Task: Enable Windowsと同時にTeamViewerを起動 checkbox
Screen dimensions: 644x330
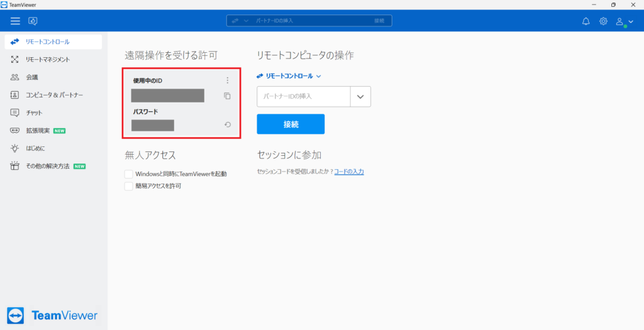Action: [x=128, y=173]
